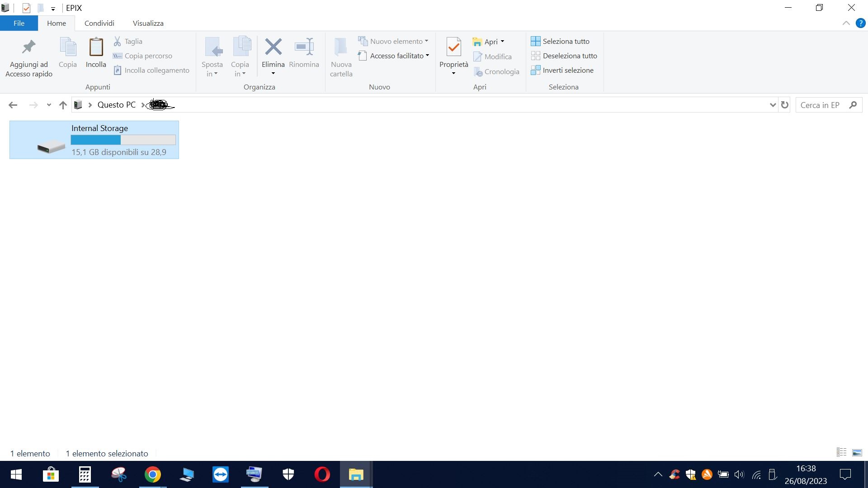
Task: Collapse the ribbon with the chevron
Action: tap(846, 23)
